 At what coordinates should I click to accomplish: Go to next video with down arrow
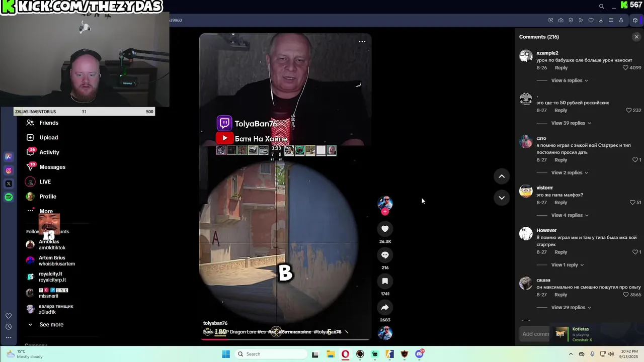coord(502,198)
